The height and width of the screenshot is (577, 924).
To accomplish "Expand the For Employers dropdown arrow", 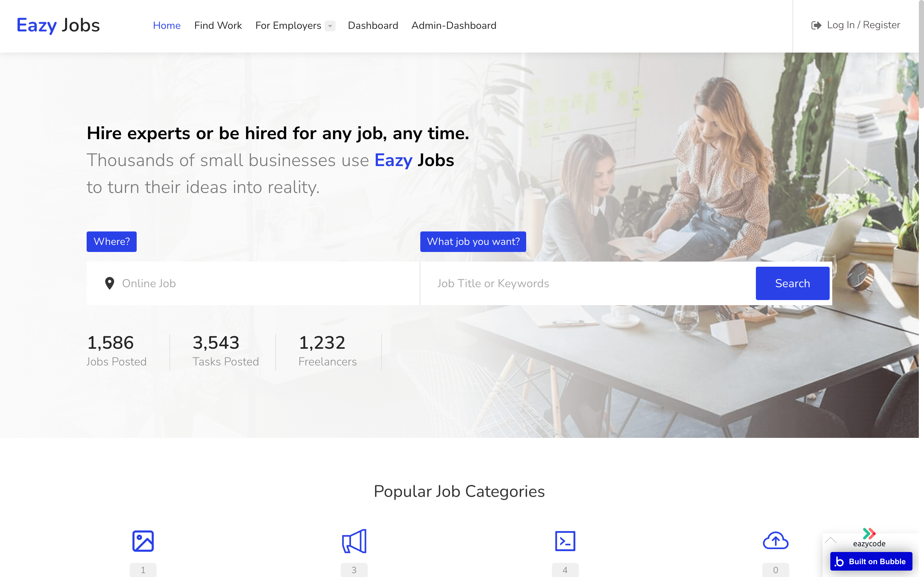I will pyautogui.click(x=330, y=26).
